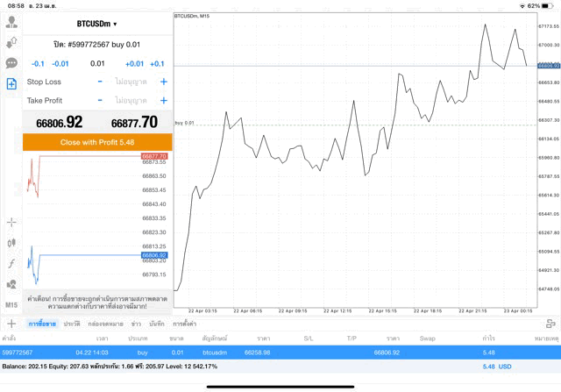The width and height of the screenshot is (561, 392).
Task: Decrease Take Profit with minus stepper
Action: click(100, 101)
